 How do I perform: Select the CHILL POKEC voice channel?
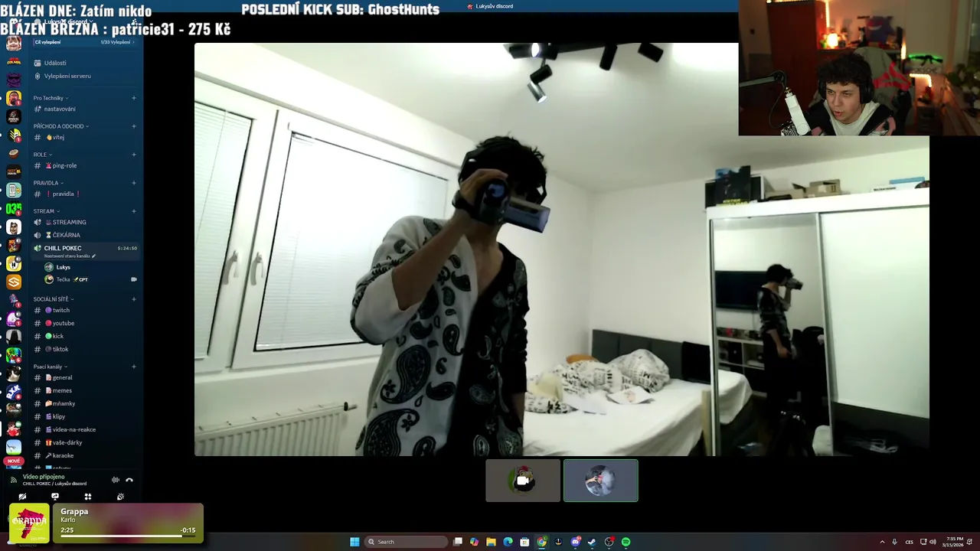(x=85, y=248)
